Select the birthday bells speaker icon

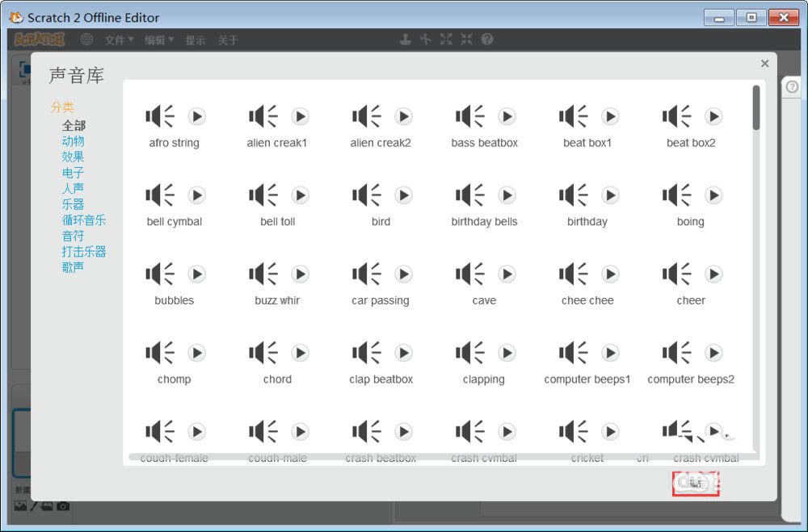469,195
